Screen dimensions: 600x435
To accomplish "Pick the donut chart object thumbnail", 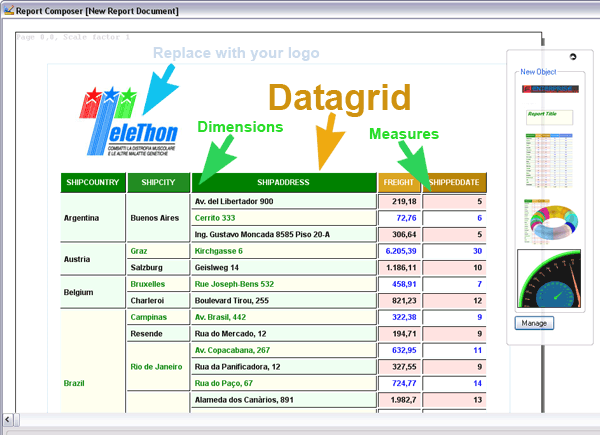I will (551, 221).
